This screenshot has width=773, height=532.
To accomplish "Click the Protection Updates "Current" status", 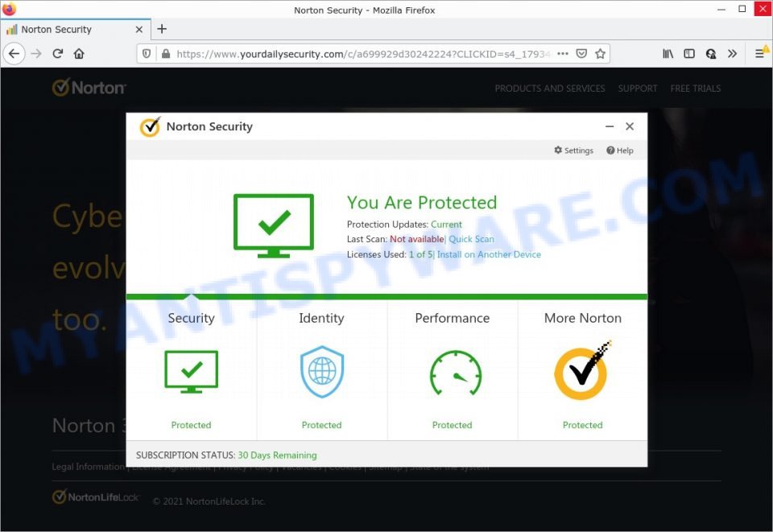I will pyautogui.click(x=446, y=225).
